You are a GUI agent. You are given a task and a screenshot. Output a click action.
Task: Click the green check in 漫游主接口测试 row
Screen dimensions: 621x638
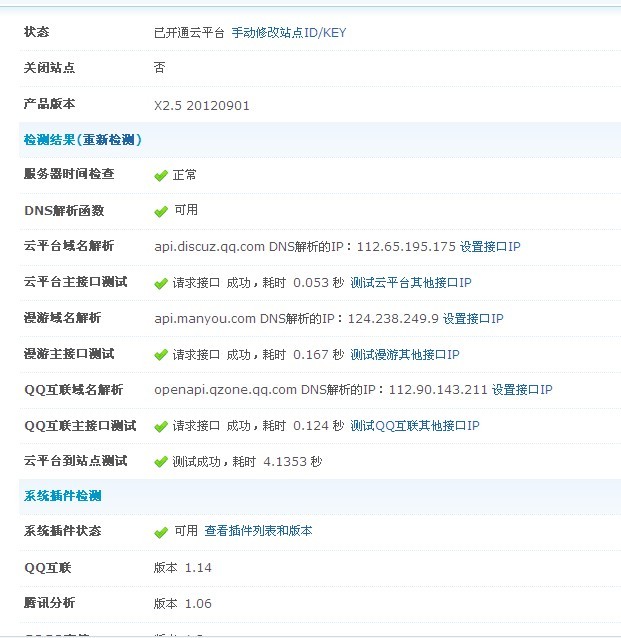coord(161,355)
